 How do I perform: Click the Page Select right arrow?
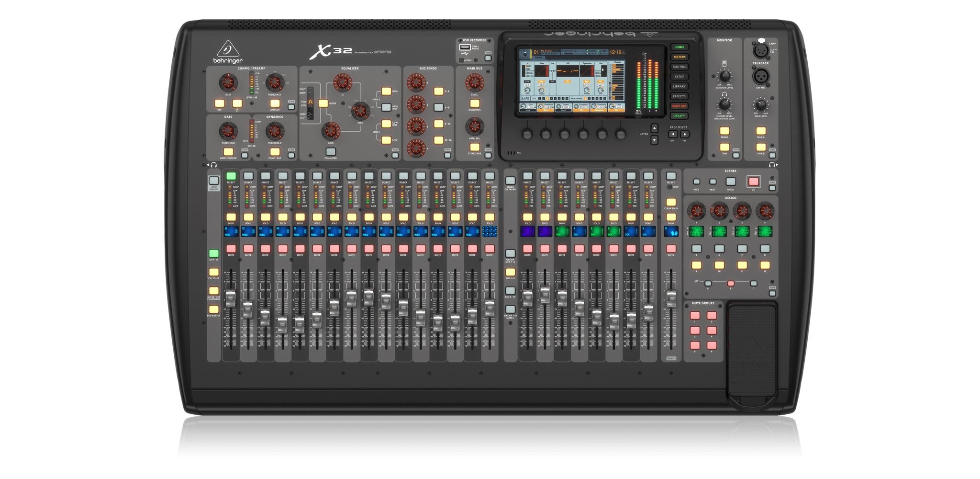(685, 135)
